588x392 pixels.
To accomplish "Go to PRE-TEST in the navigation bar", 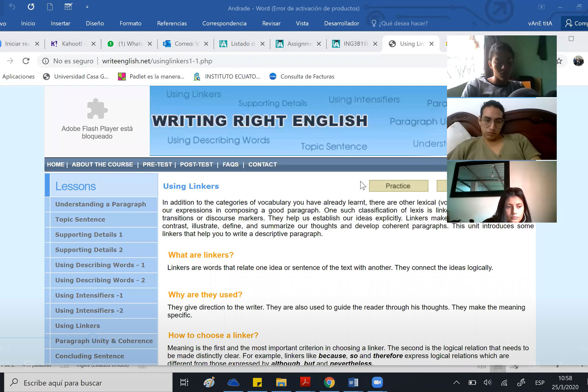I will click(157, 165).
